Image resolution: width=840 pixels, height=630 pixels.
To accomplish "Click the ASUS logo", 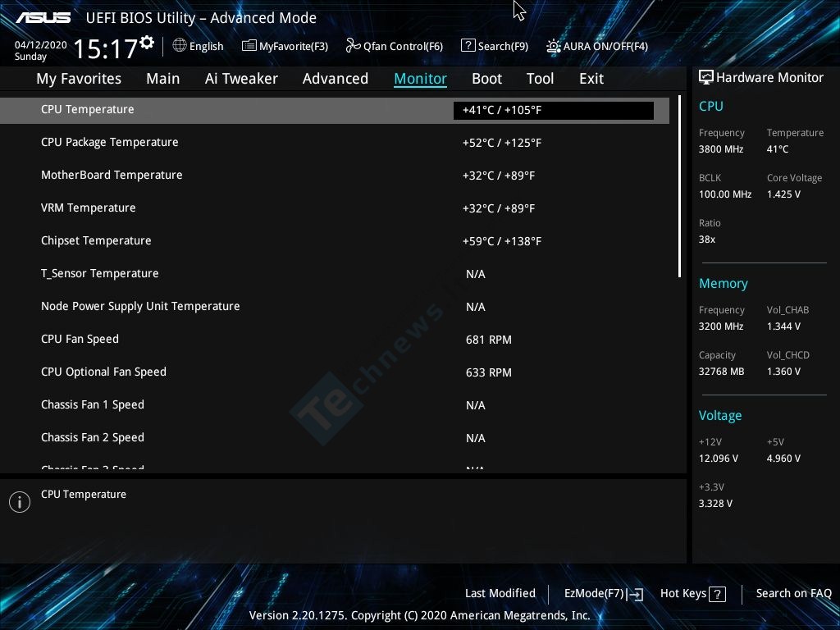I will pos(43,18).
